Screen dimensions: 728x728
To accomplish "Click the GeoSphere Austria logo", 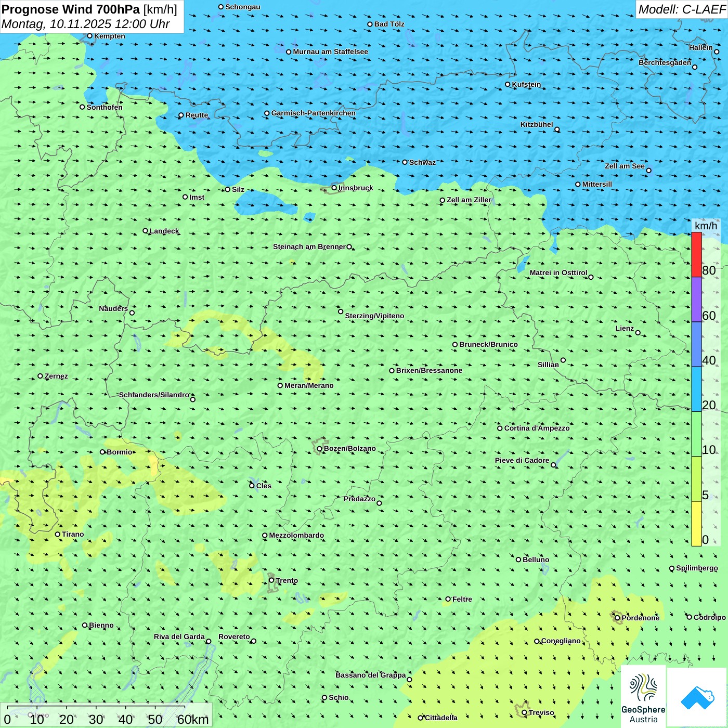I will (643, 697).
